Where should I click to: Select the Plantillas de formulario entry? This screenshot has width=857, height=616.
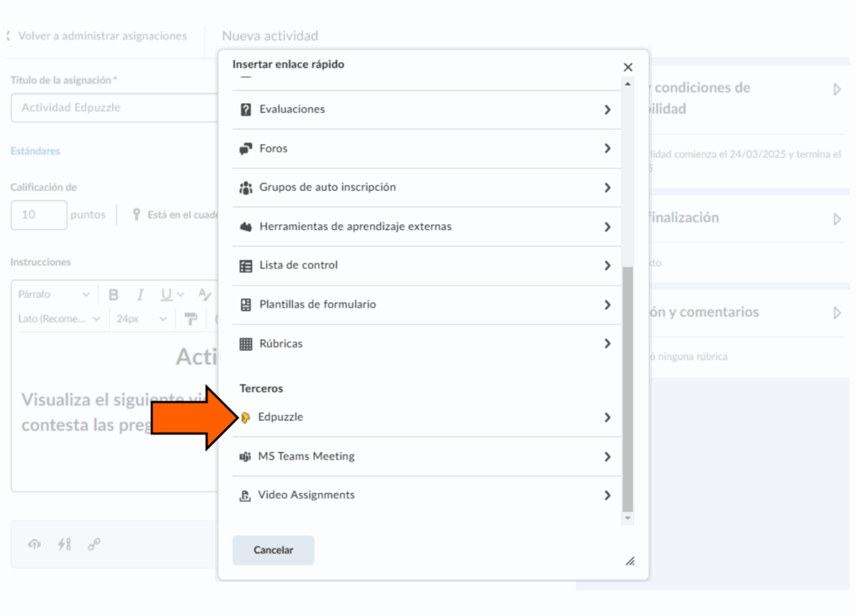pyautogui.click(x=318, y=305)
